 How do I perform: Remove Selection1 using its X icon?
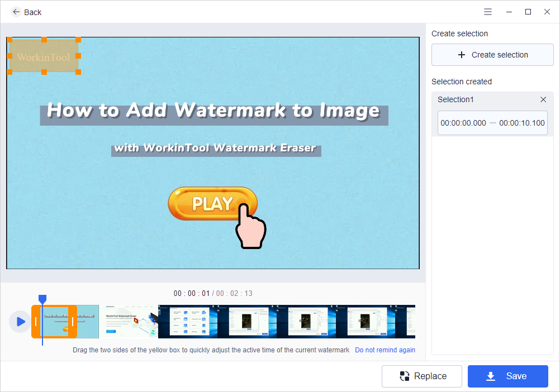(x=543, y=99)
